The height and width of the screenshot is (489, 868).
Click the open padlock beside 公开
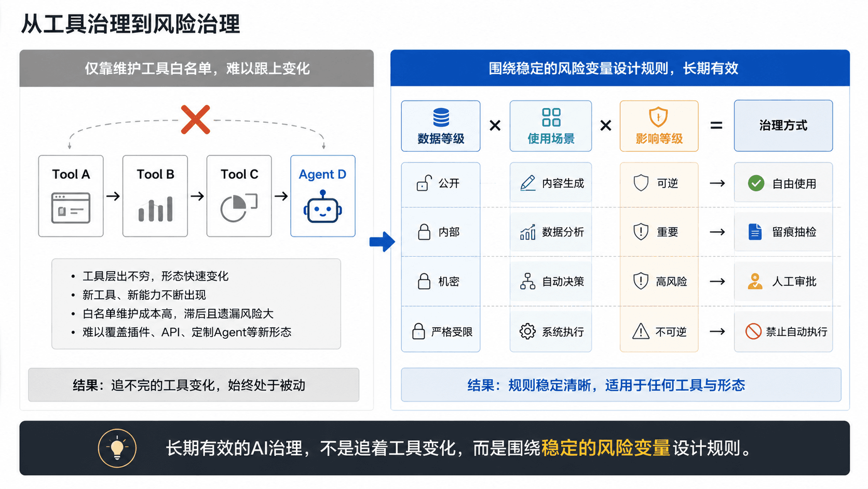pyautogui.click(x=424, y=183)
